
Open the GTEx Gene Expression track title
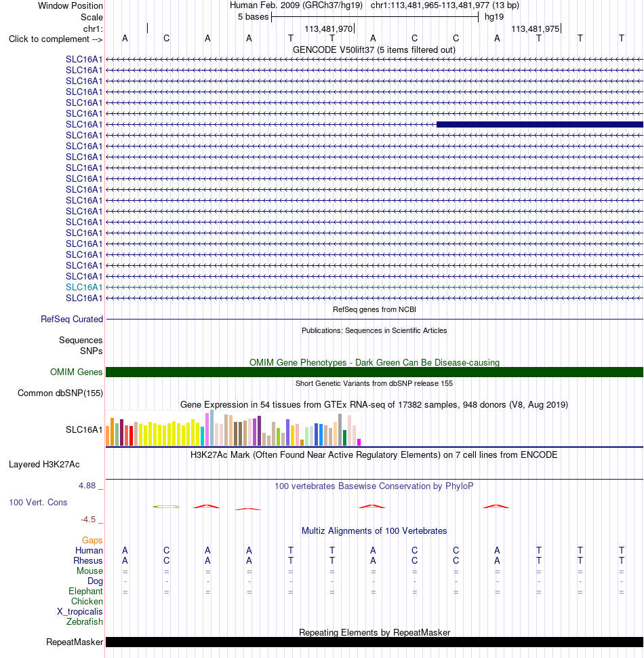pos(374,405)
